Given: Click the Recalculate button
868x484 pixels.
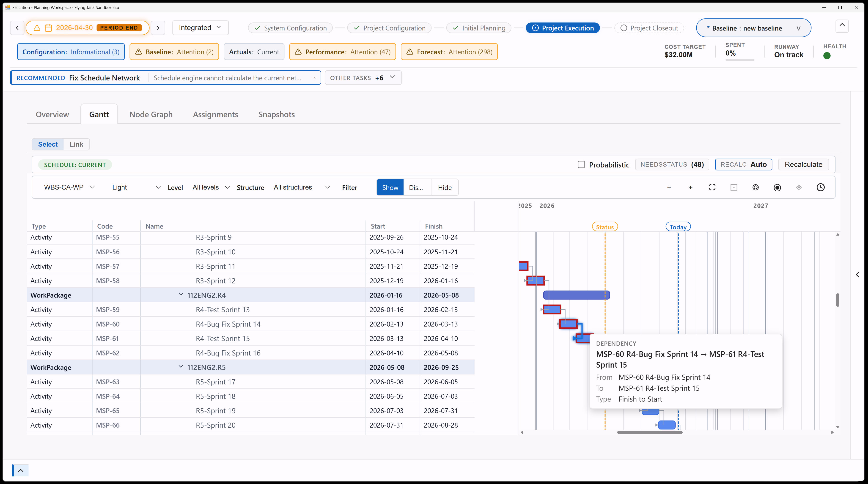Looking at the screenshot, I should 803,165.
